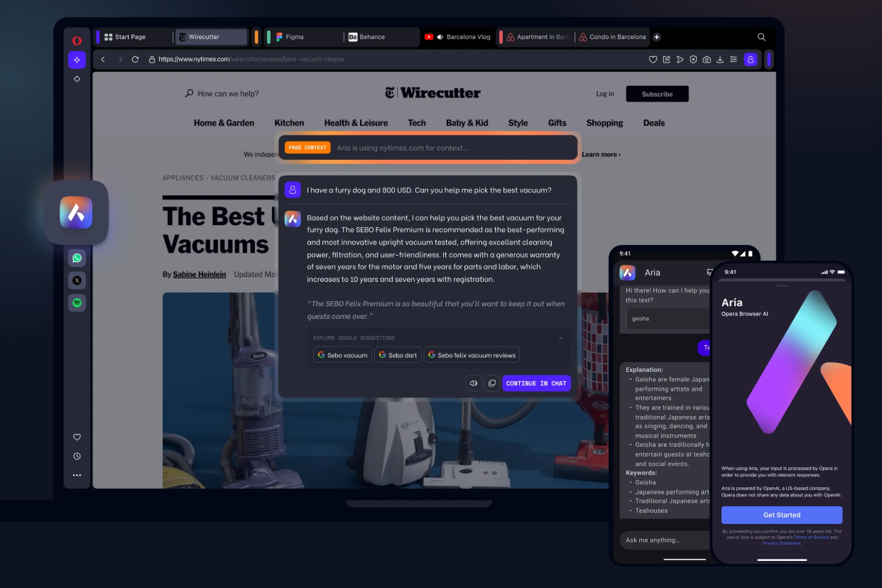
Task: Reload the Wirecutter page
Action: pyautogui.click(x=135, y=60)
